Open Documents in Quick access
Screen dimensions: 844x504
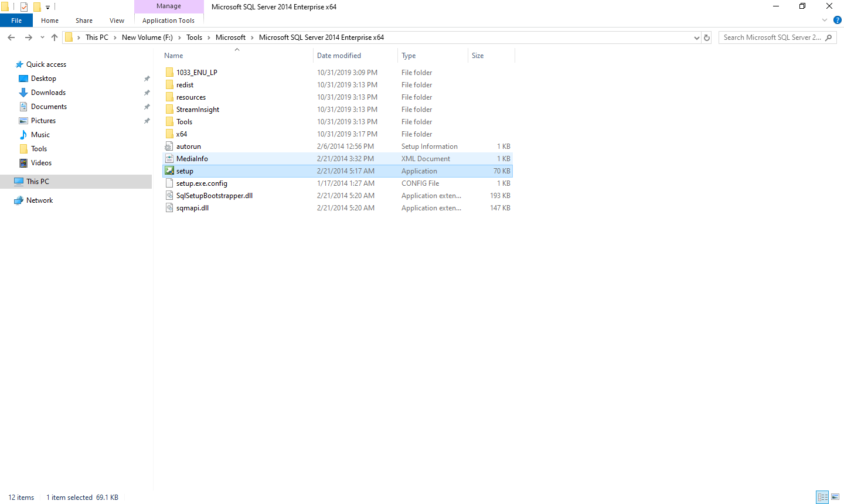pos(49,107)
